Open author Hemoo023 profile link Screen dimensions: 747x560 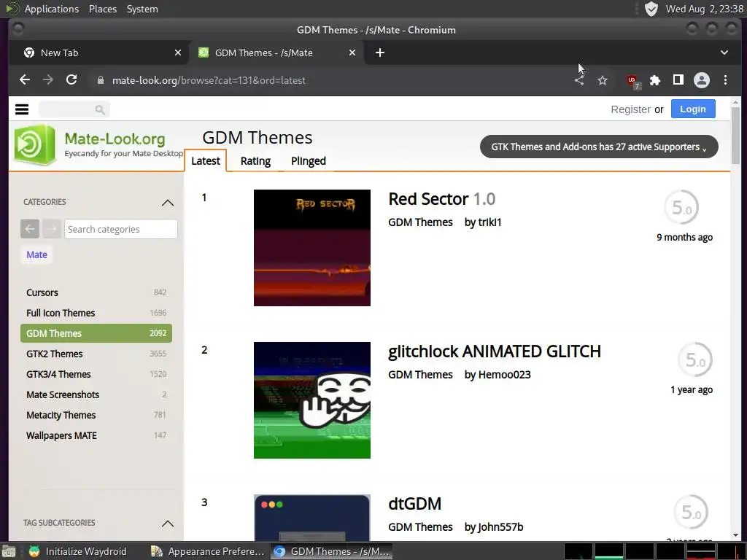(x=504, y=375)
